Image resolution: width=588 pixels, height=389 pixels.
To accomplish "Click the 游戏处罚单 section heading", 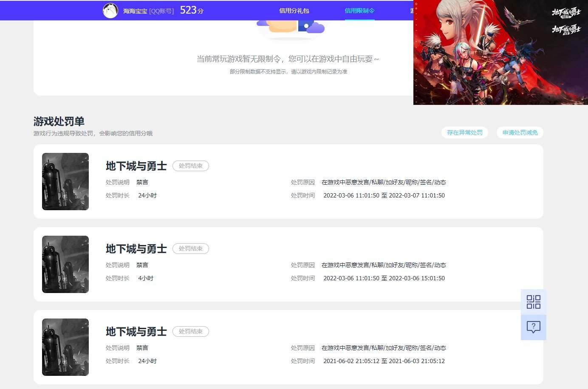I will pyautogui.click(x=59, y=121).
